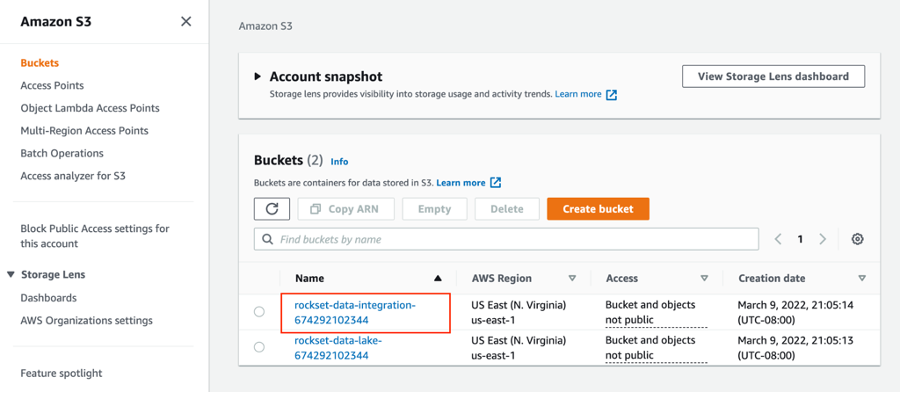
Task: Open table preferences gear icon
Action: (857, 239)
